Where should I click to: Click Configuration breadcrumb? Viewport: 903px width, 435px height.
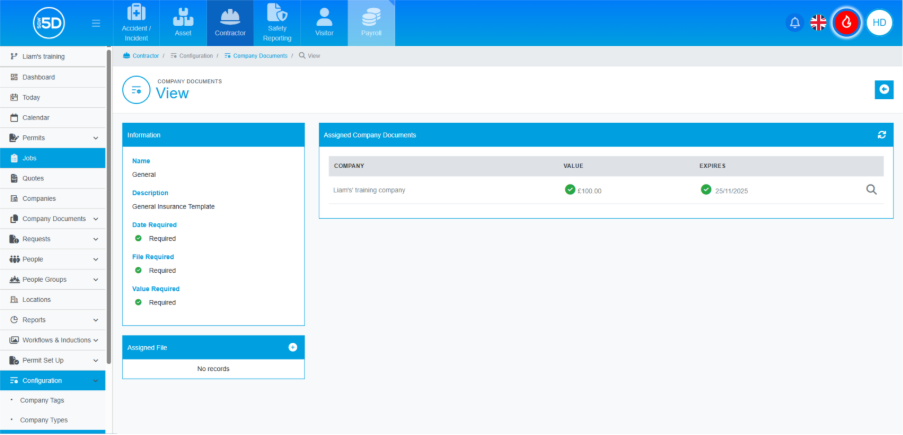tap(192, 56)
